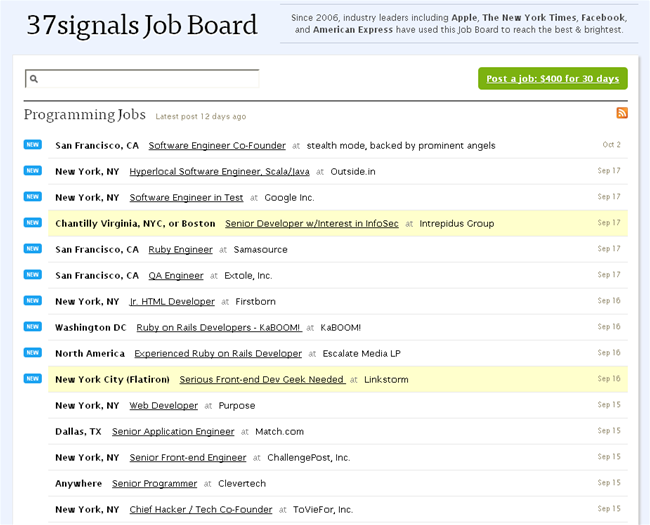
Task: Click the Oct 2 date
Action: pyautogui.click(x=611, y=145)
